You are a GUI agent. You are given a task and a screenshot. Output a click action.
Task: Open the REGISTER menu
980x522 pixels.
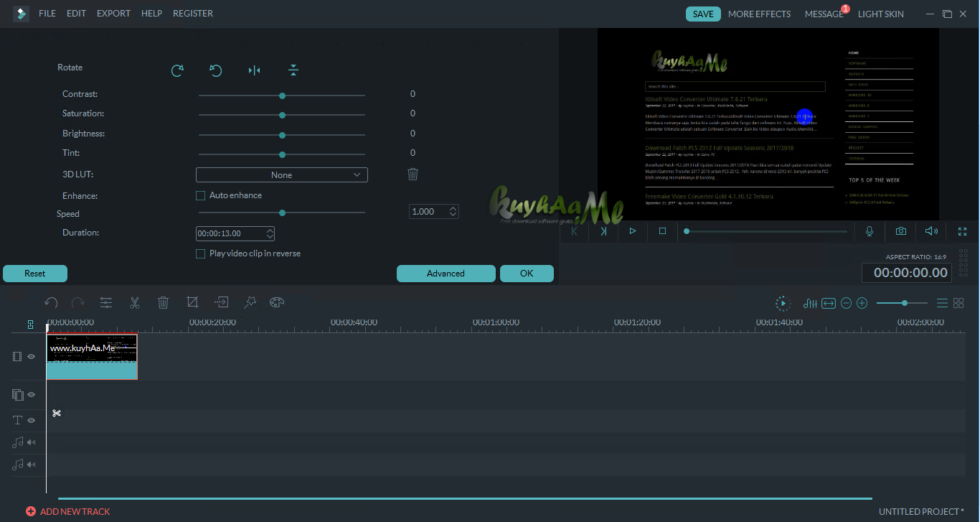tap(193, 14)
